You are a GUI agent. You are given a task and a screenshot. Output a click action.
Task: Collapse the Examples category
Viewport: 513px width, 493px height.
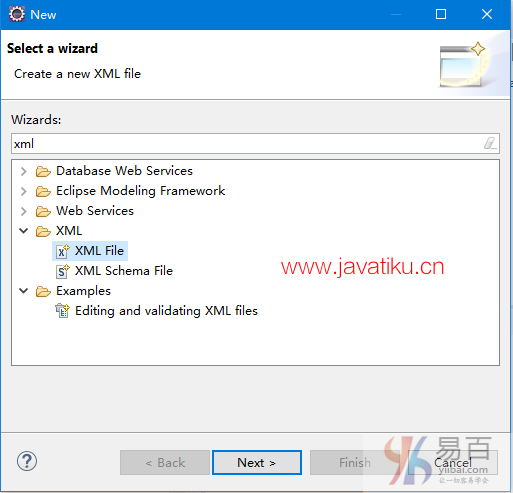pos(23,291)
